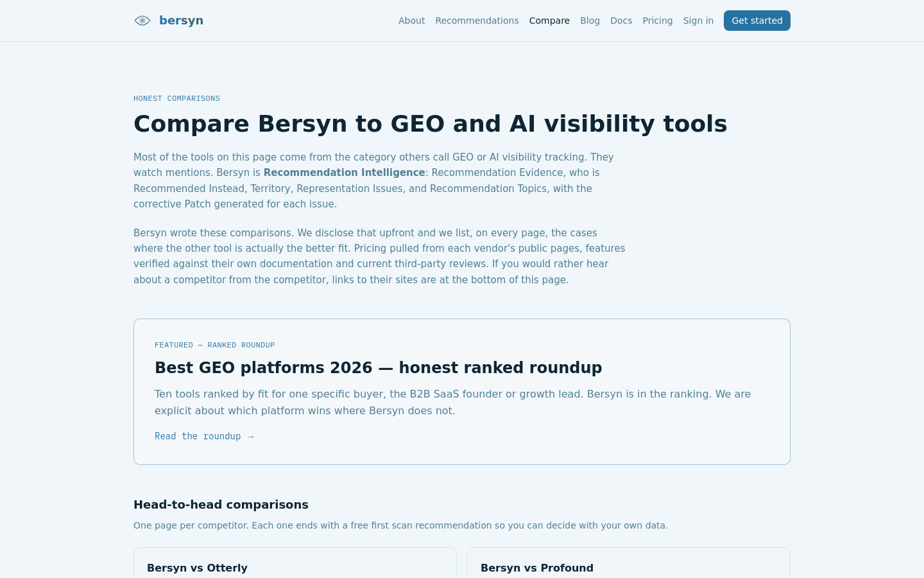This screenshot has width=924, height=578.
Task: Follow the "Read the roundup →" link
Action: pos(204,436)
